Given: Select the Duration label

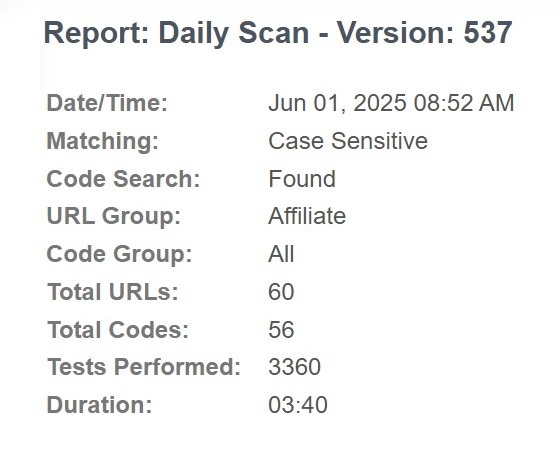Looking at the screenshot, I should click(99, 405).
